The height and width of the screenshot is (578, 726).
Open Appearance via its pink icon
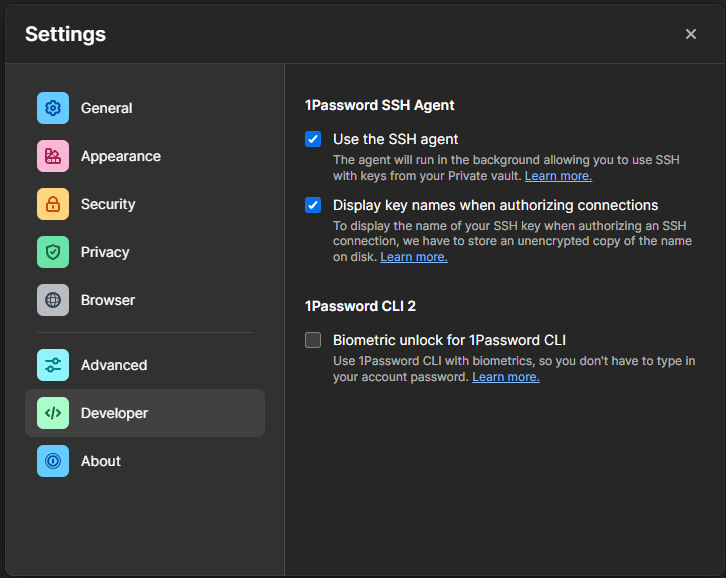53,156
